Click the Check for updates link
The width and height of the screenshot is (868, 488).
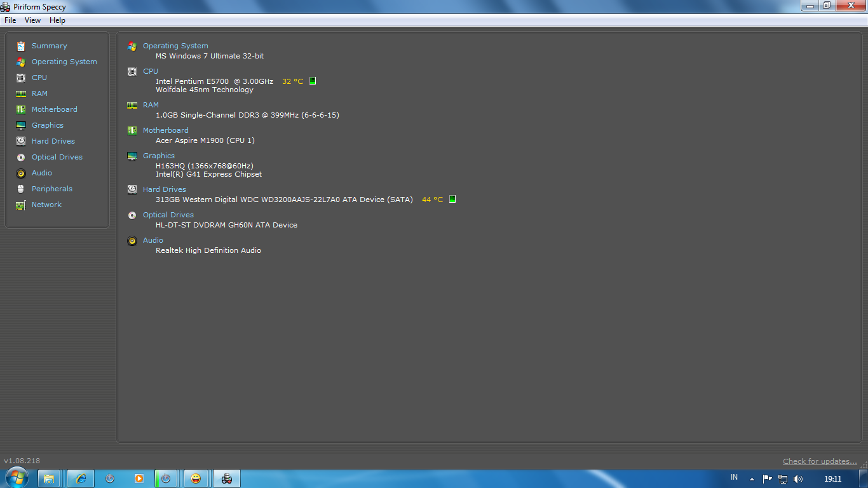coord(820,461)
